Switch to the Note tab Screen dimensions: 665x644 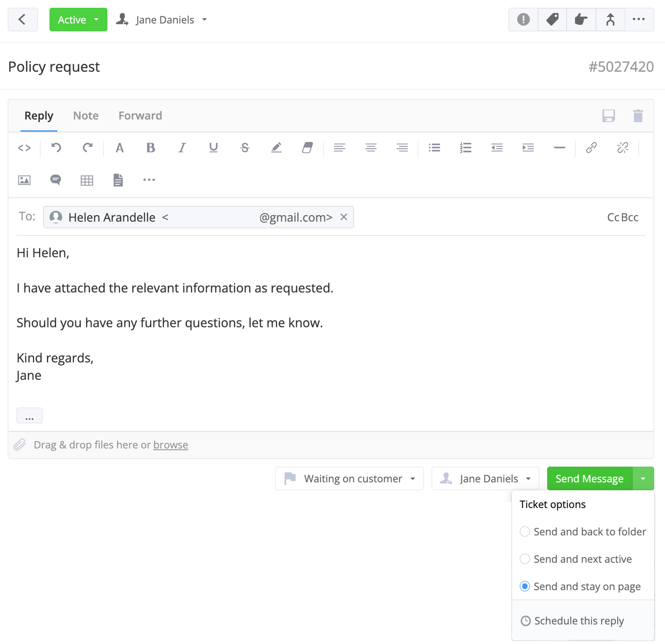(86, 116)
